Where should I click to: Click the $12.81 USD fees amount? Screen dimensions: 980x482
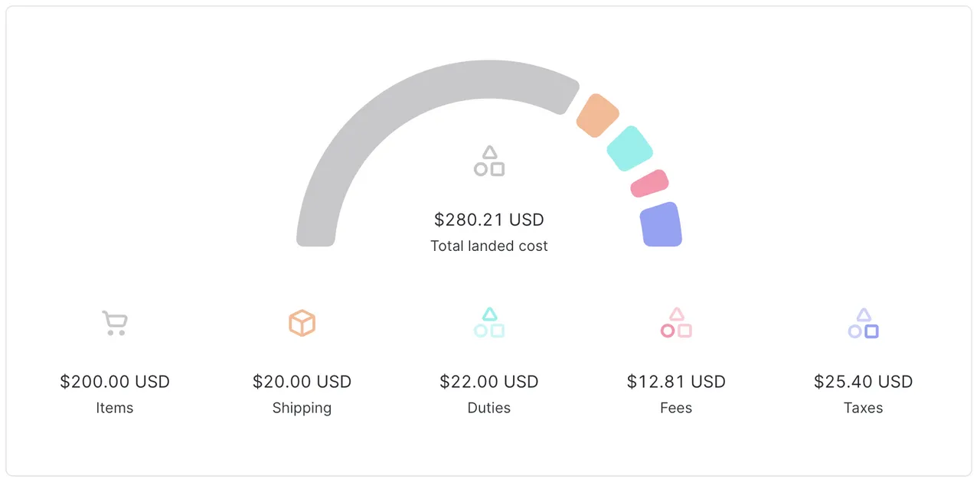pyautogui.click(x=676, y=382)
